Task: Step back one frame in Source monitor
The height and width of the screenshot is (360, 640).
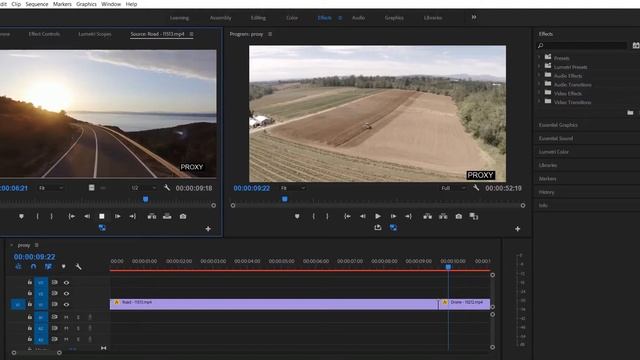Action: (x=87, y=216)
